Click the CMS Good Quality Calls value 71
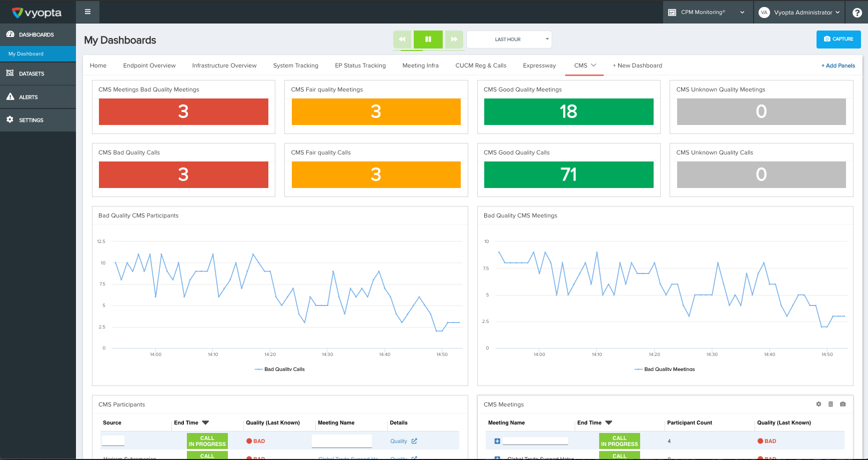Screen dimensions: 868x460 pos(569,174)
